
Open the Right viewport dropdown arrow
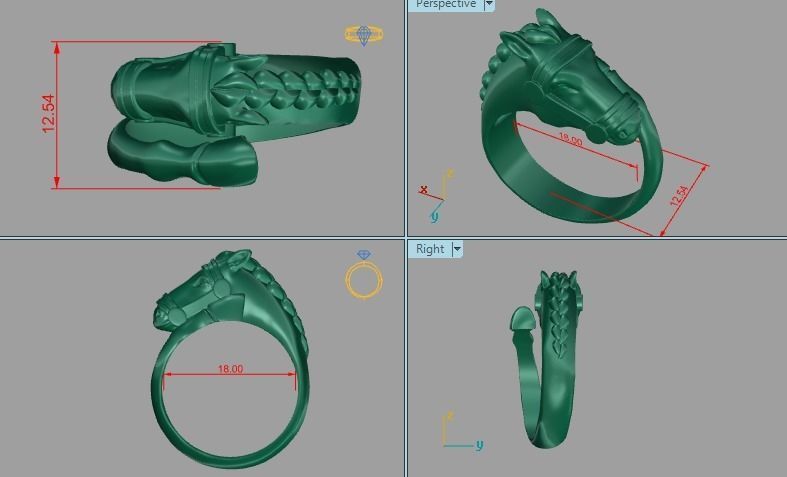pyautogui.click(x=457, y=249)
